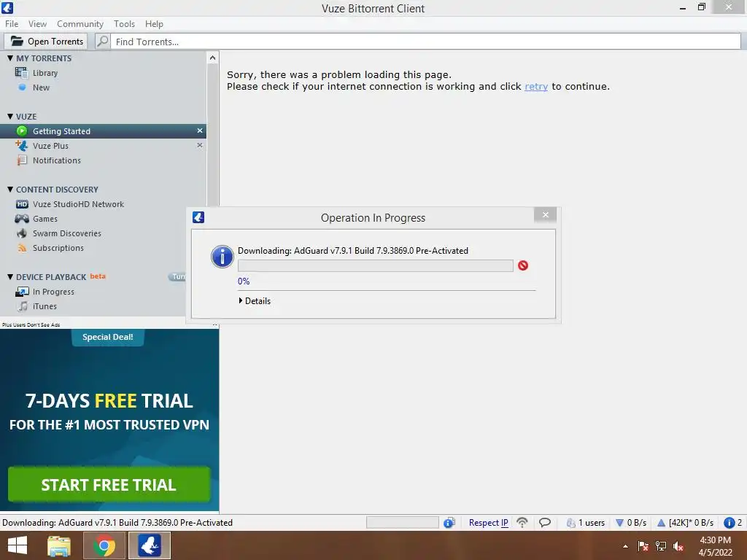Click the HD icon for Vuze StudioHD Network
Image resolution: width=747 pixels, height=560 pixels.
(22, 204)
